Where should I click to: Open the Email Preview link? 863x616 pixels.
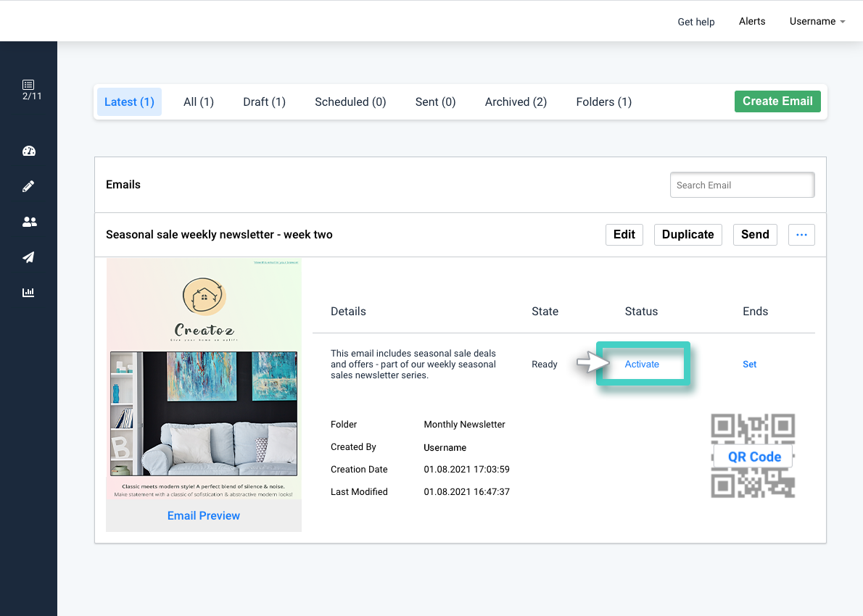point(204,516)
